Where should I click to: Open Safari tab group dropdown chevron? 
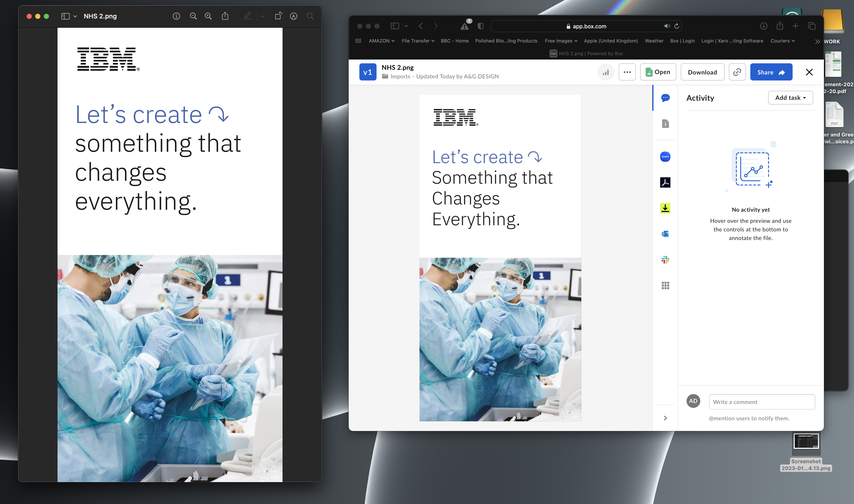point(406,26)
